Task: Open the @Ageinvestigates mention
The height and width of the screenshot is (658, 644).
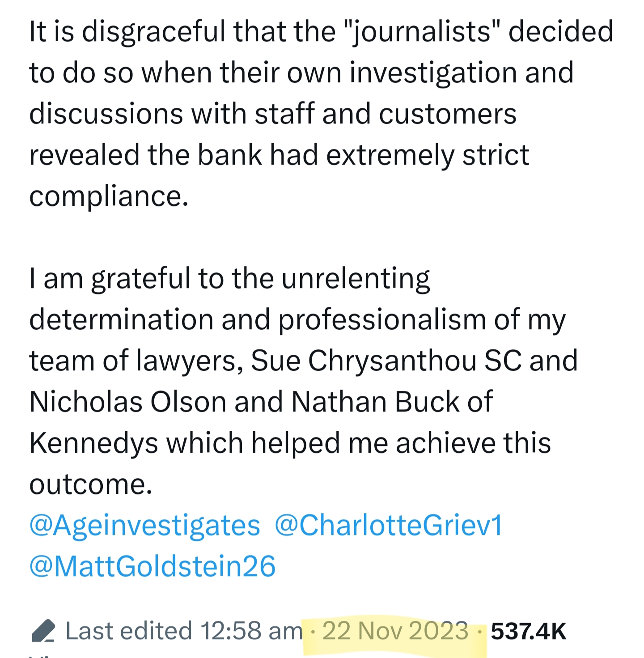Action: click(144, 525)
